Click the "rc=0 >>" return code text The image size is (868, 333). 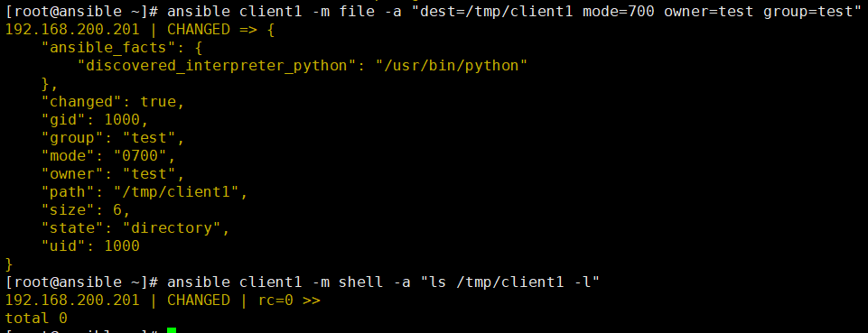290,300
